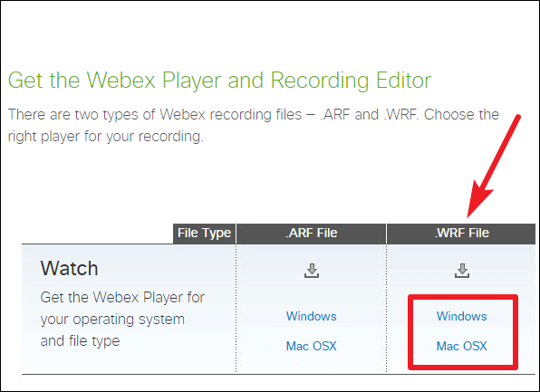Image resolution: width=540 pixels, height=392 pixels.
Task: Download the Windows player for .WRF files
Action: click(x=462, y=316)
